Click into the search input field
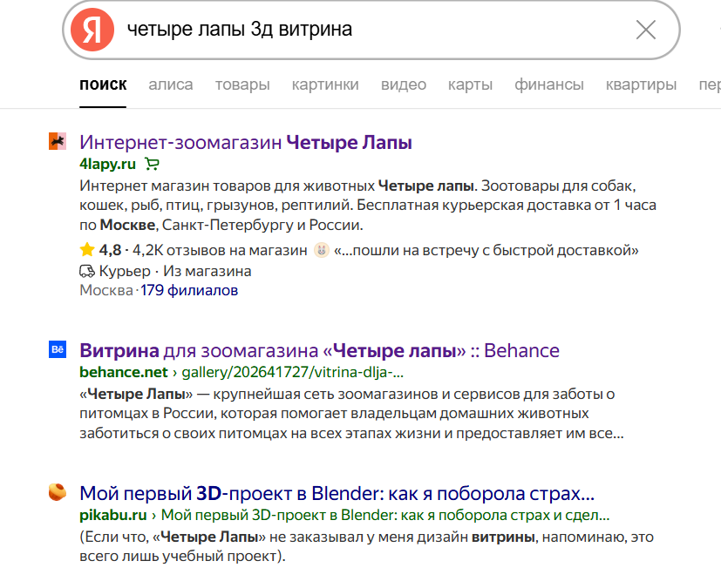 (x=366, y=30)
